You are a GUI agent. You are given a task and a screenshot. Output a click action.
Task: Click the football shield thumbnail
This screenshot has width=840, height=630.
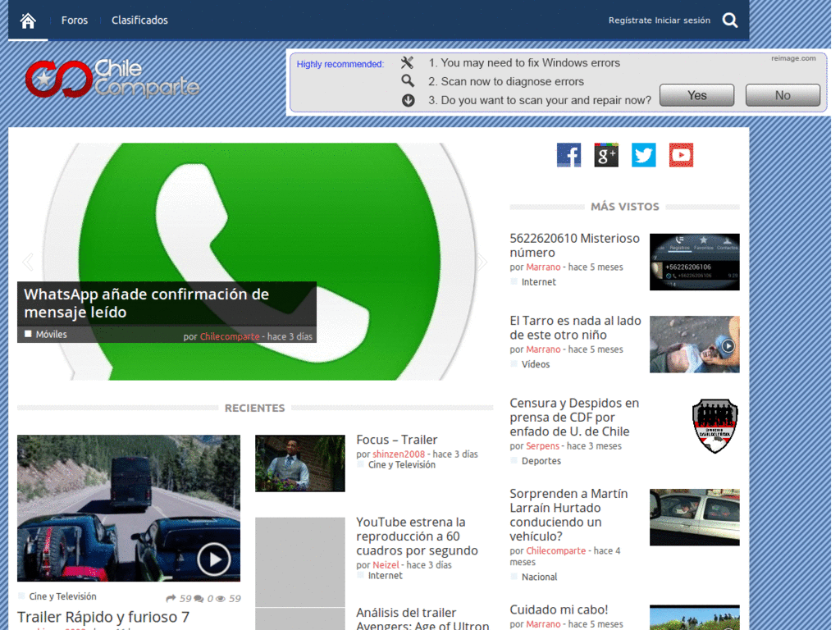tap(715, 426)
